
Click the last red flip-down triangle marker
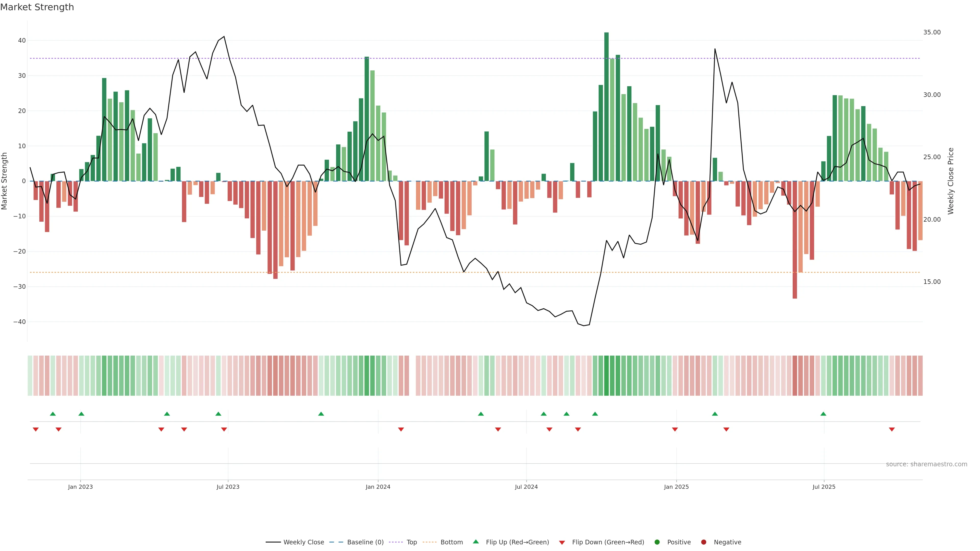[892, 429]
